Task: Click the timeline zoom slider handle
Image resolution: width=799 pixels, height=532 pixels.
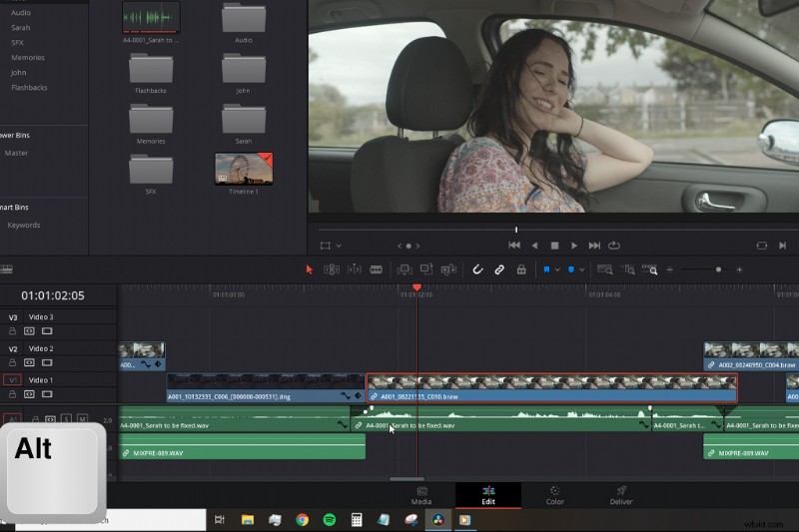Action: 718,269
